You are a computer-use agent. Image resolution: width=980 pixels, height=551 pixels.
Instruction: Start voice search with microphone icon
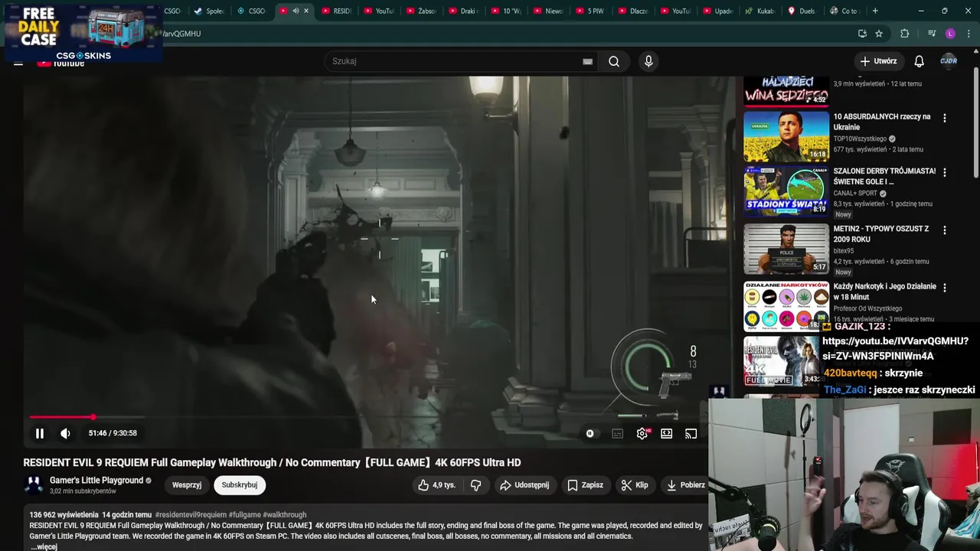[648, 61]
